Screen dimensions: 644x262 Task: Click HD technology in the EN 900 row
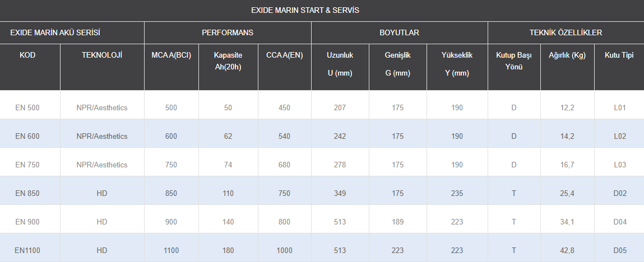point(102,222)
